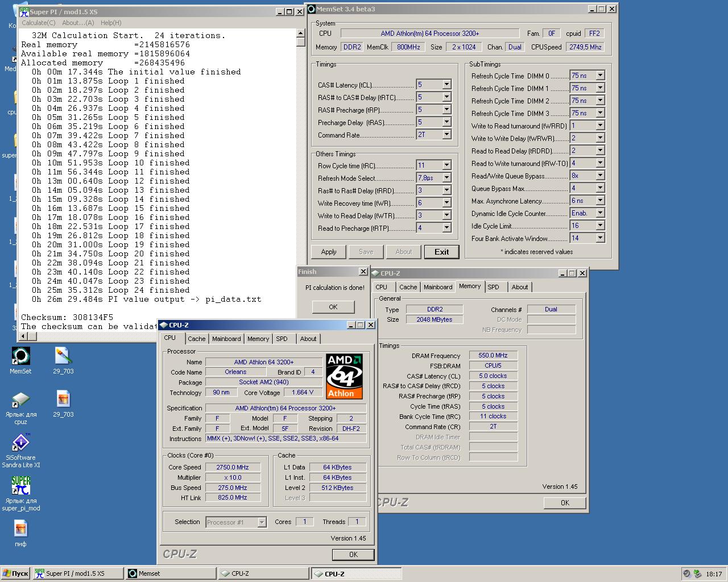The image size is (728, 582).
Task: Switch to Mainboard tab in front CPU-Z window
Action: coord(226,339)
